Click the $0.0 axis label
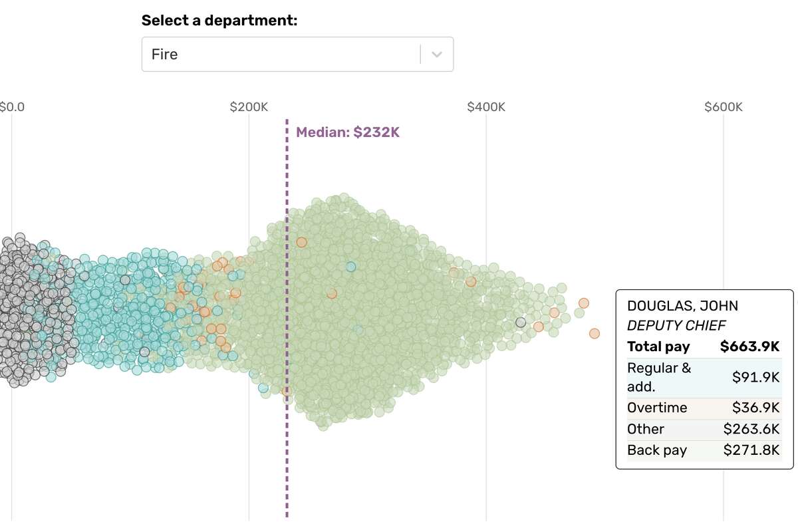The image size is (798, 532). 13,106
